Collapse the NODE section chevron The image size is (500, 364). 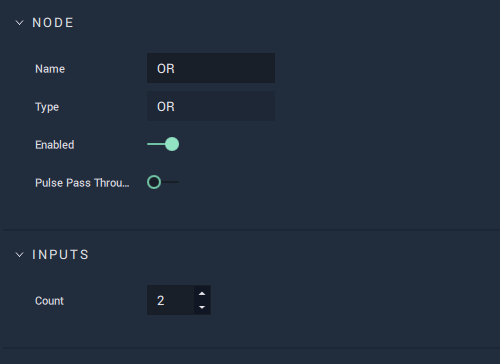tap(20, 23)
